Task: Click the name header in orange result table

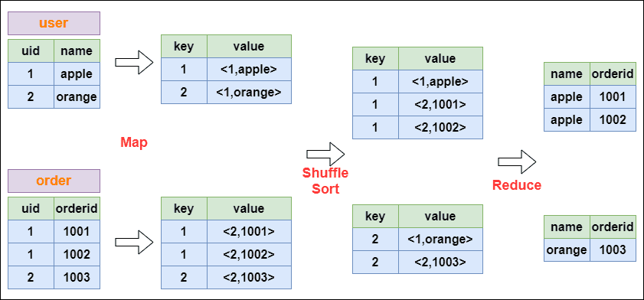Action: 567,227
